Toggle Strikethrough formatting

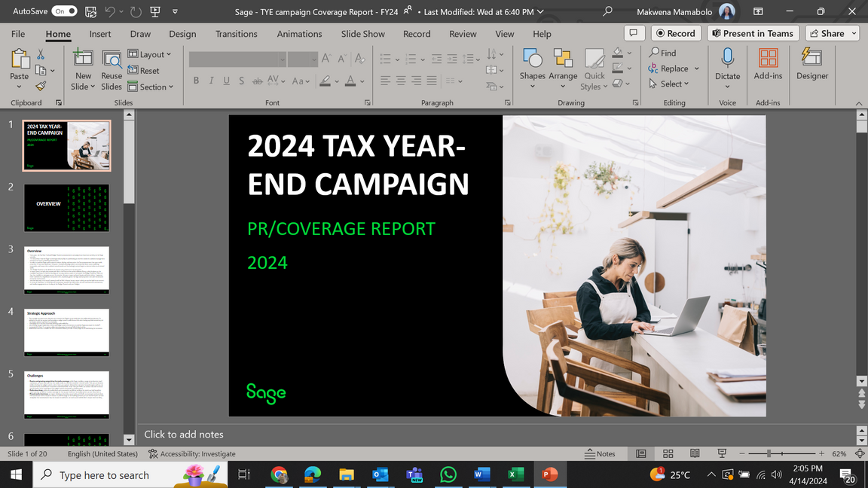click(258, 81)
